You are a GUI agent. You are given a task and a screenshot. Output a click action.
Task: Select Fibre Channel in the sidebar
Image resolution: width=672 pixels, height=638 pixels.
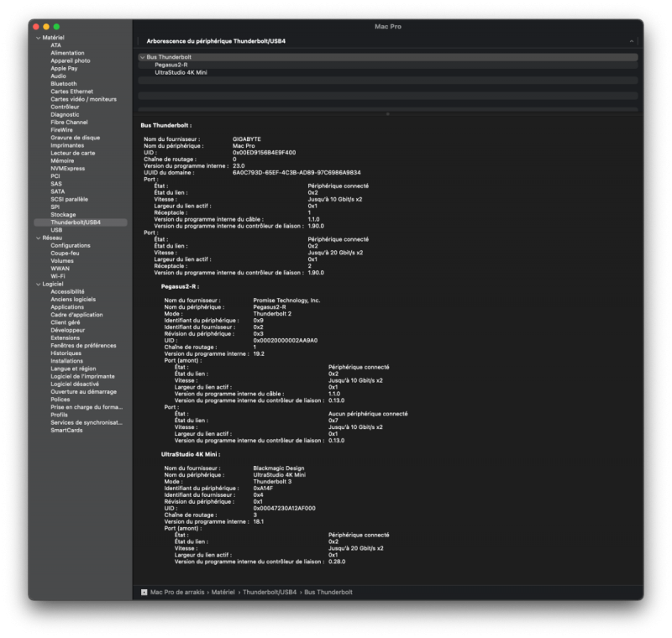coord(69,123)
